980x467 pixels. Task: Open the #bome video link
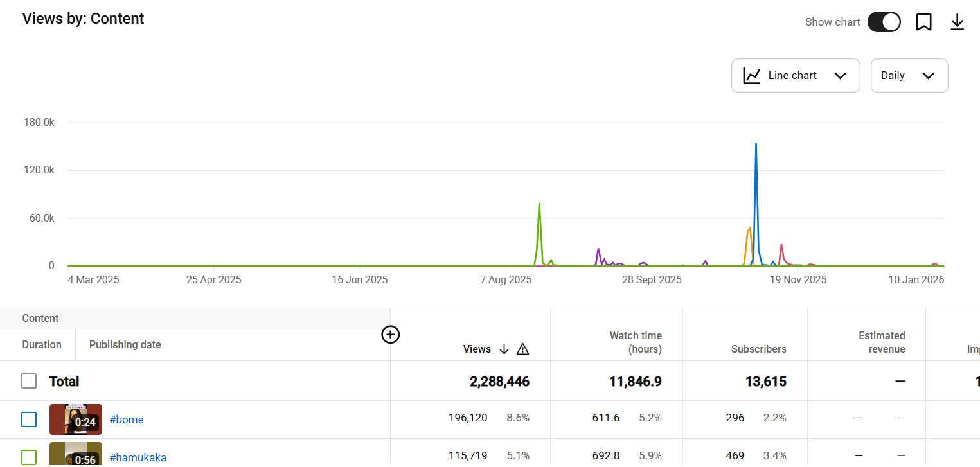(x=127, y=419)
